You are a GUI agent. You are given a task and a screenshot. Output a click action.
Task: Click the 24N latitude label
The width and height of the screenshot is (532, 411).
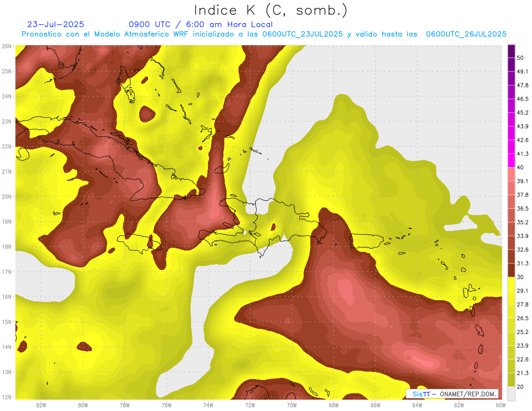pyautogui.click(x=6, y=96)
